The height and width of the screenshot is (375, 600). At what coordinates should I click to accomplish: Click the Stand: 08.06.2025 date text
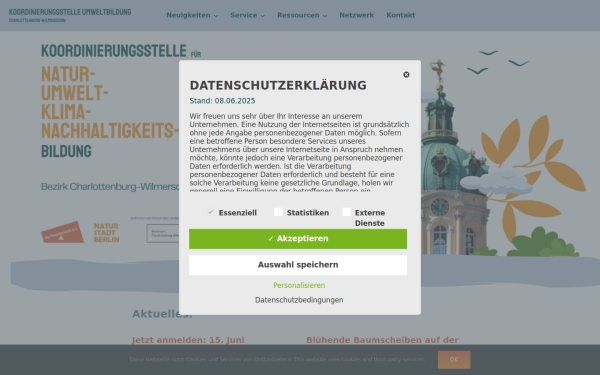point(222,101)
